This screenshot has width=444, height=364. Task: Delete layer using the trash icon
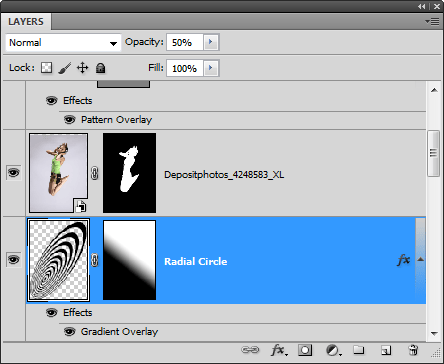coord(413,350)
